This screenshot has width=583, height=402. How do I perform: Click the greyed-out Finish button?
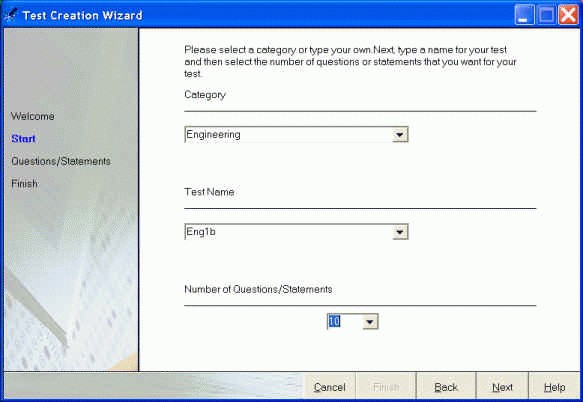(x=386, y=387)
